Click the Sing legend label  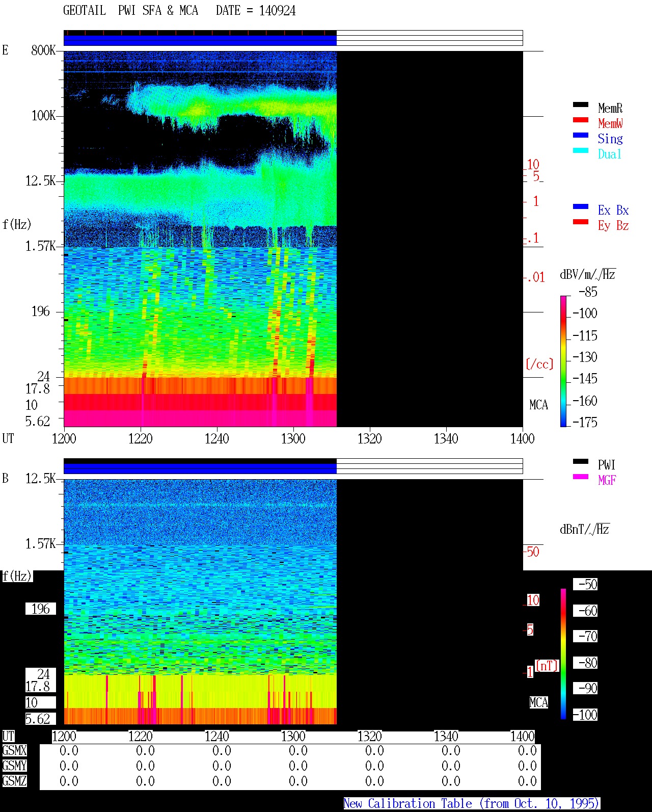pyautogui.click(x=610, y=139)
